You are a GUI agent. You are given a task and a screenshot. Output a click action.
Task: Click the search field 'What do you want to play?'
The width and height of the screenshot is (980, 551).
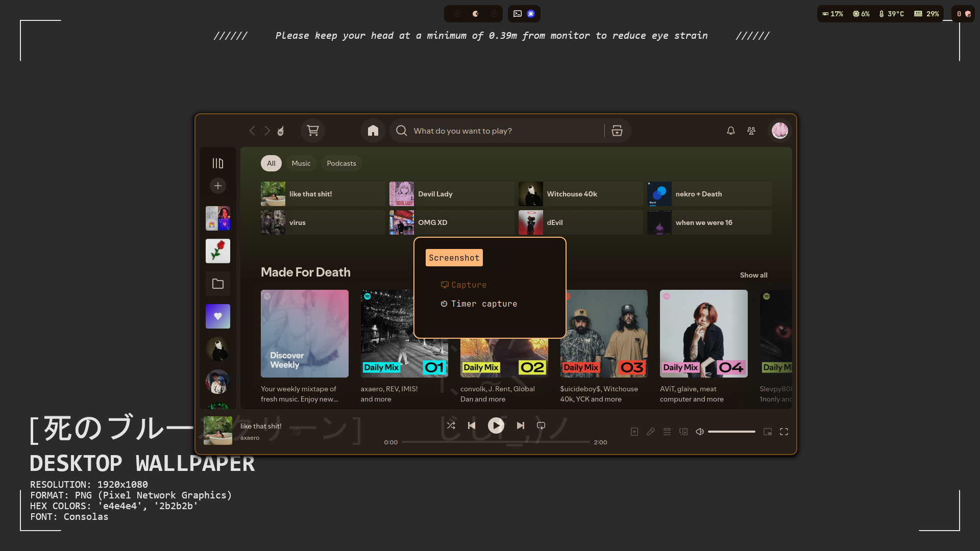(506, 131)
